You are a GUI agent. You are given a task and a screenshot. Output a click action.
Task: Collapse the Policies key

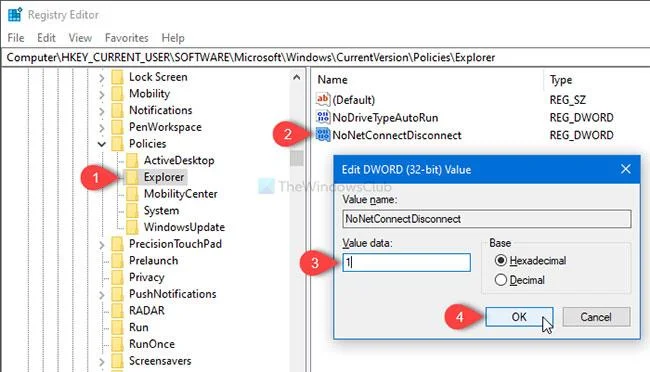102,144
